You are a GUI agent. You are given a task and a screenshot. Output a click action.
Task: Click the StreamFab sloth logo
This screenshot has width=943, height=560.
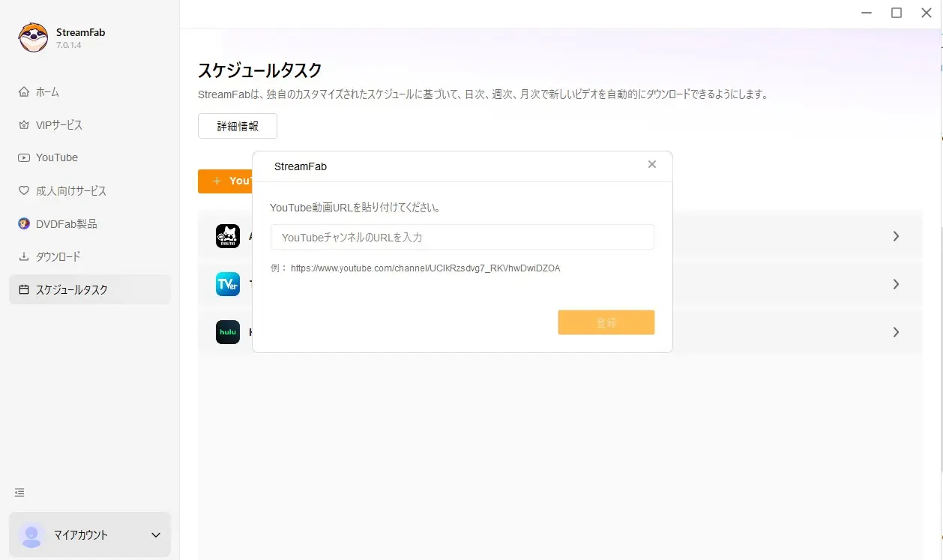point(33,37)
